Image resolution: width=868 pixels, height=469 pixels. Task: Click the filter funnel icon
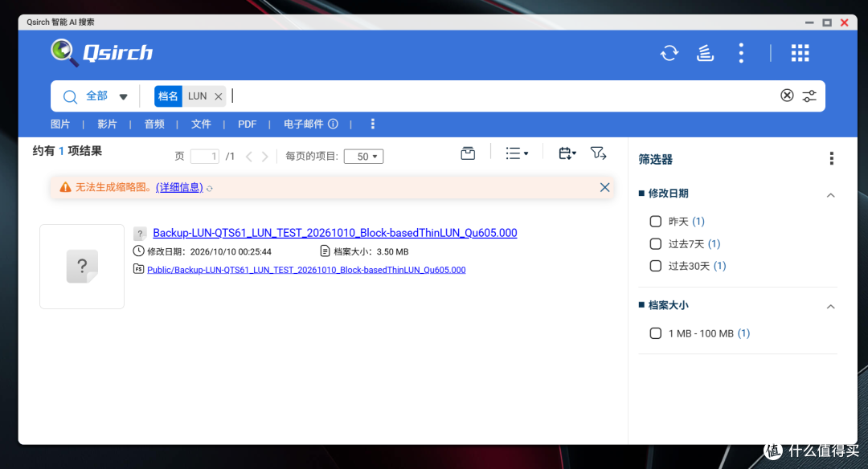tap(598, 153)
